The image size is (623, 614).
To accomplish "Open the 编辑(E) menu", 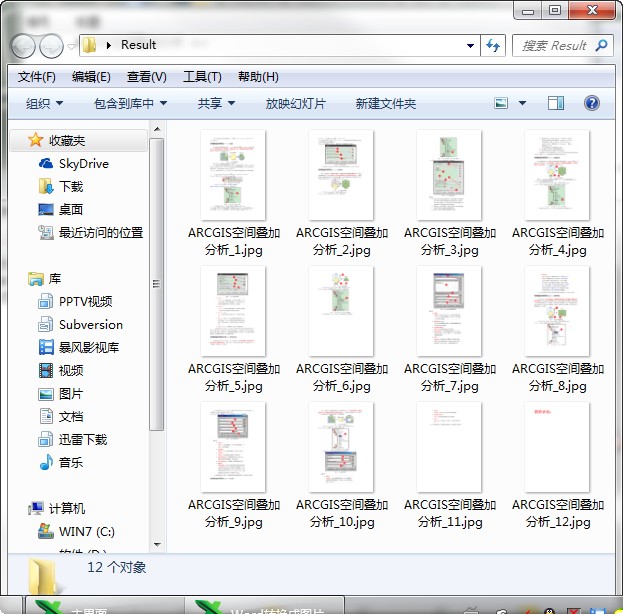I will [91, 77].
